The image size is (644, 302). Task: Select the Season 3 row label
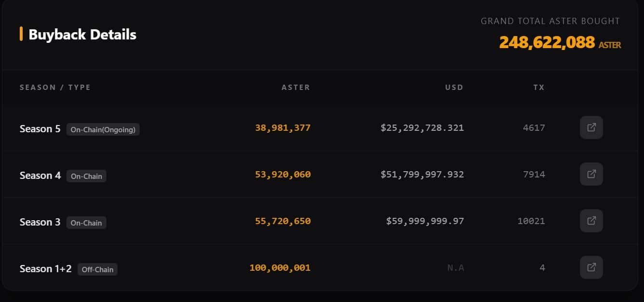click(40, 222)
